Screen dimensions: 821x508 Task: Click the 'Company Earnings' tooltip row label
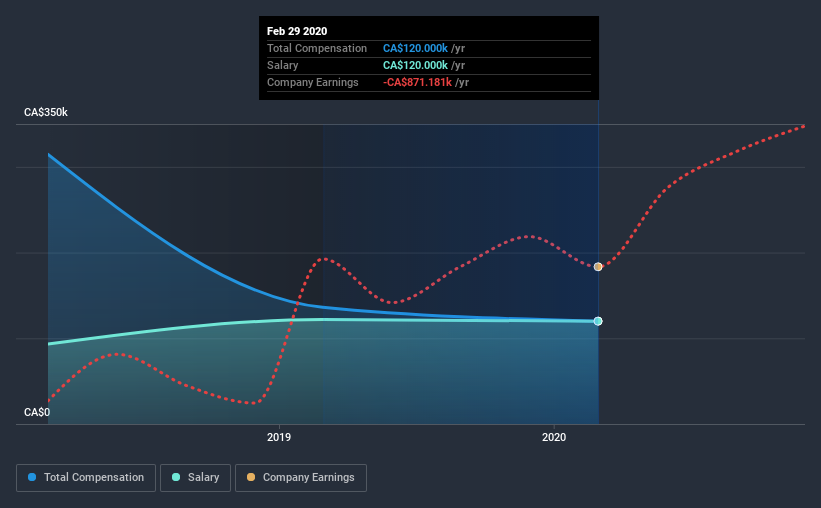coord(313,82)
